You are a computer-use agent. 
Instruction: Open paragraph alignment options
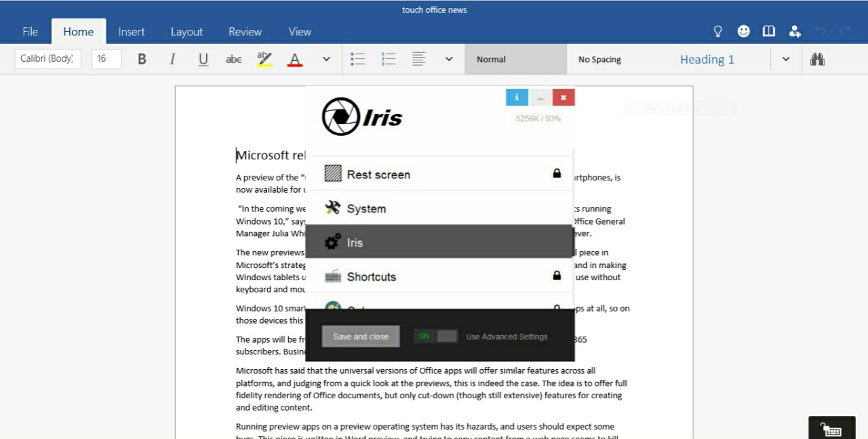coord(419,59)
